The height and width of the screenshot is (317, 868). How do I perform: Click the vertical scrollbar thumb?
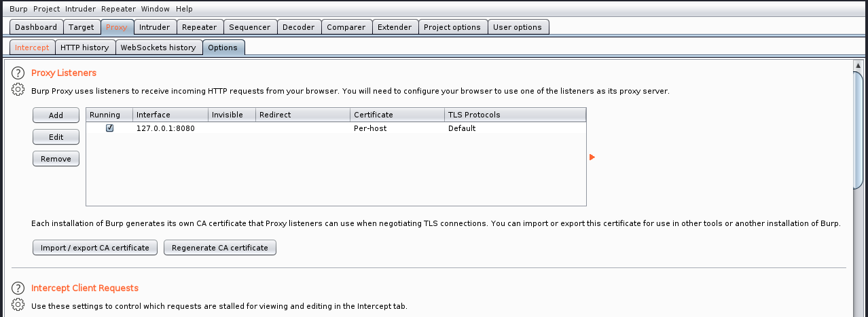pos(858,129)
